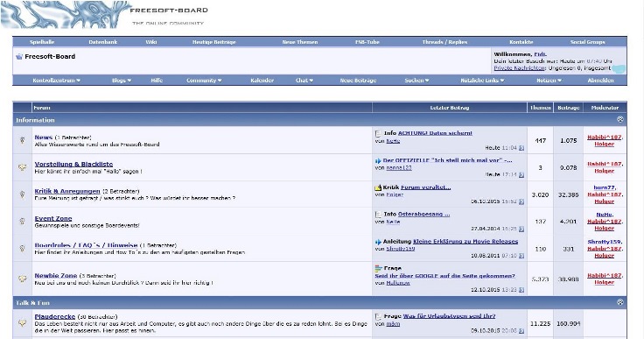Open the Wiki menu item
The width and height of the screenshot is (644, 339).
tap(151, 42)
